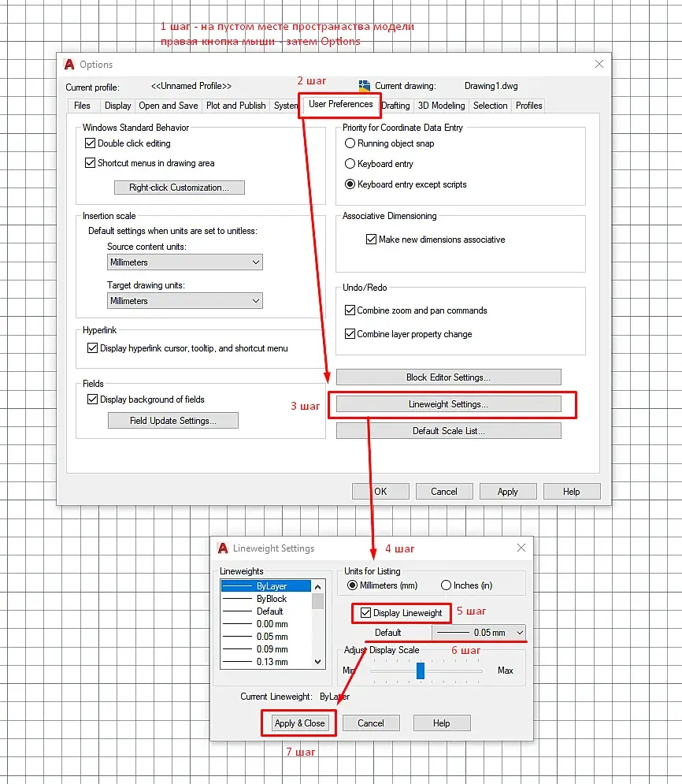This screenshot has width=682, height=784.
Task: Click the Lineweights list scrollbar thumb
Action: tap(317, 600)
